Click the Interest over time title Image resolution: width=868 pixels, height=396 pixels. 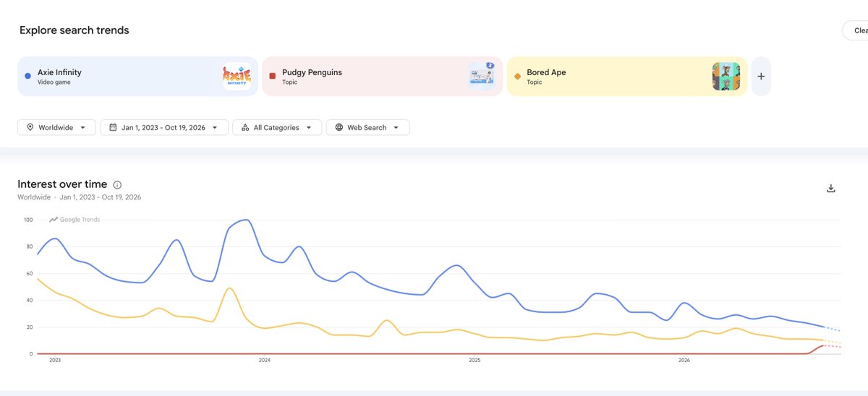click(x=62, y=184)
